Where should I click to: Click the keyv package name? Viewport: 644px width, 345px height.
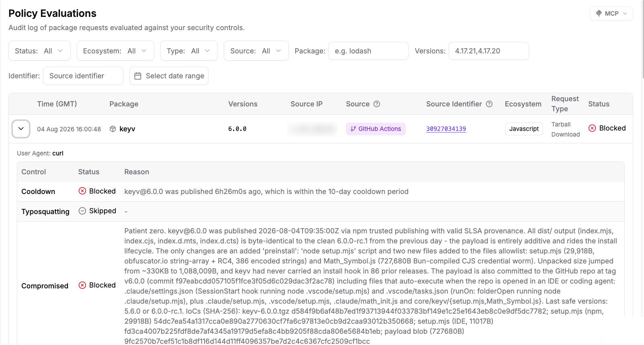(x=127, y=129)
